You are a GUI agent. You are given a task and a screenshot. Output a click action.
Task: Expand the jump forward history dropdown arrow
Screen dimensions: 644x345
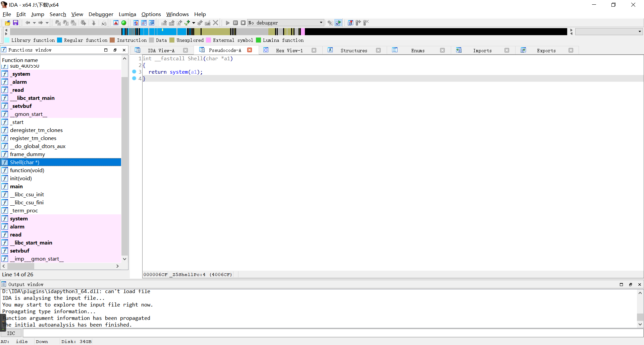(x=47, y=23)
